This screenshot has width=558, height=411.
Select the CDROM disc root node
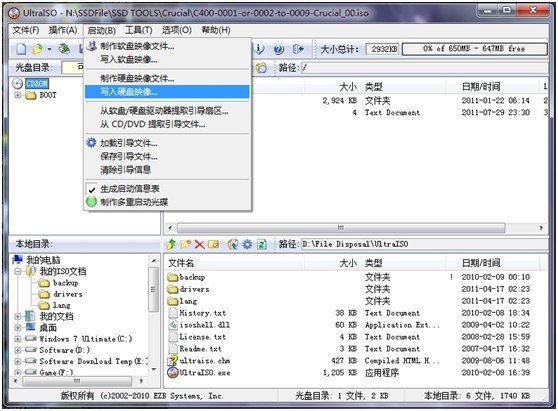click(37, 84)
